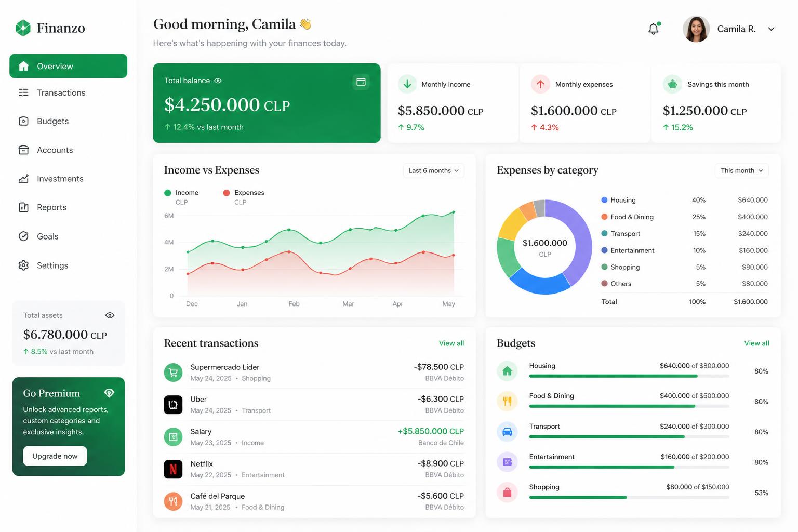This screenshot has width=798, height=532.
Task: Click the Monthly income down-arrow icon
Action: pos(407,84)
